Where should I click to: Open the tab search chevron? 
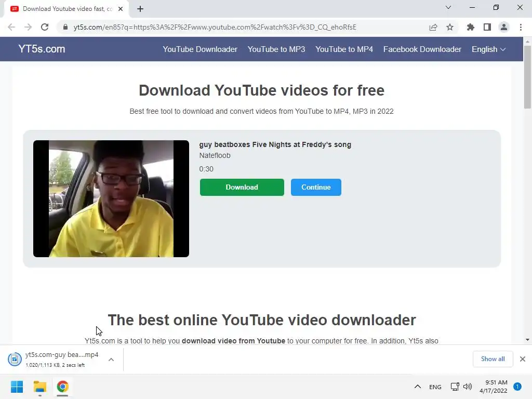[448, 7]
